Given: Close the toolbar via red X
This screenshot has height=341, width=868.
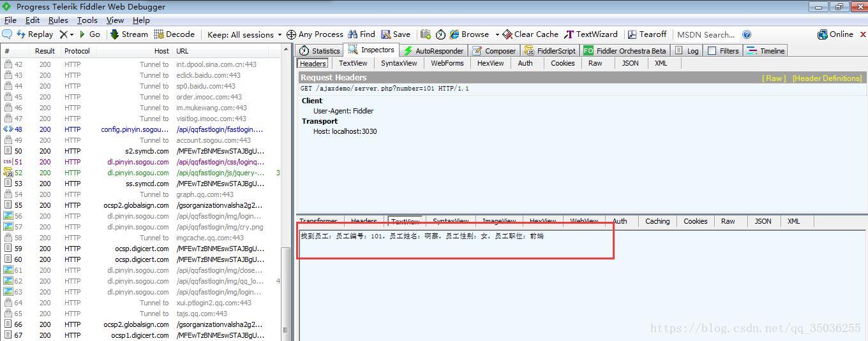Looking at the screenshot, I should click(x=863, y=34).
